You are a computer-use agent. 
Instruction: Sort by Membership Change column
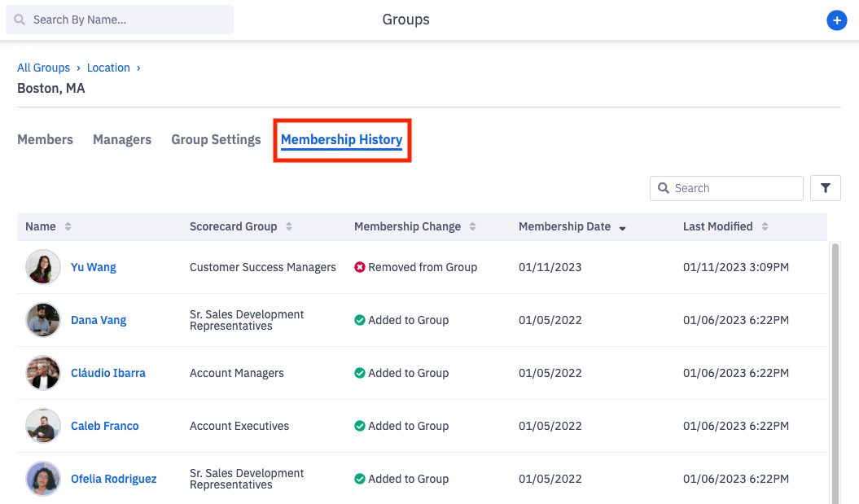[x=473, y=226]
